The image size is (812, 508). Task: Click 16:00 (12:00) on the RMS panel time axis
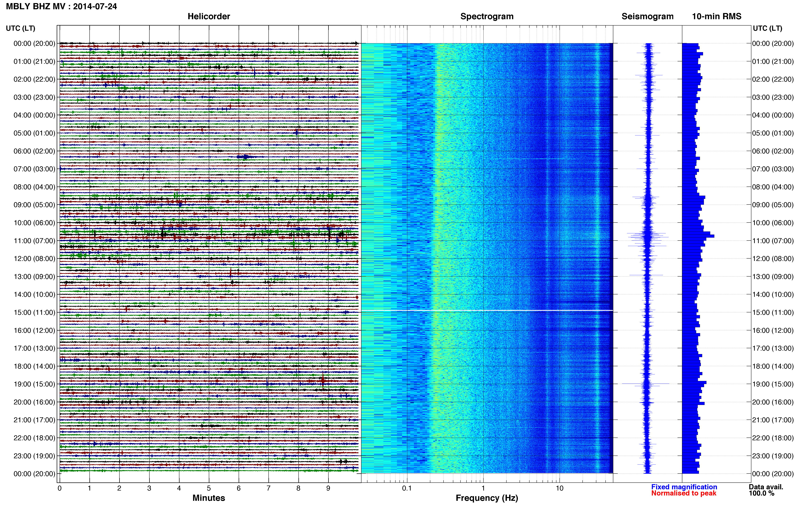pyautogui.click(x=773, y=330)
